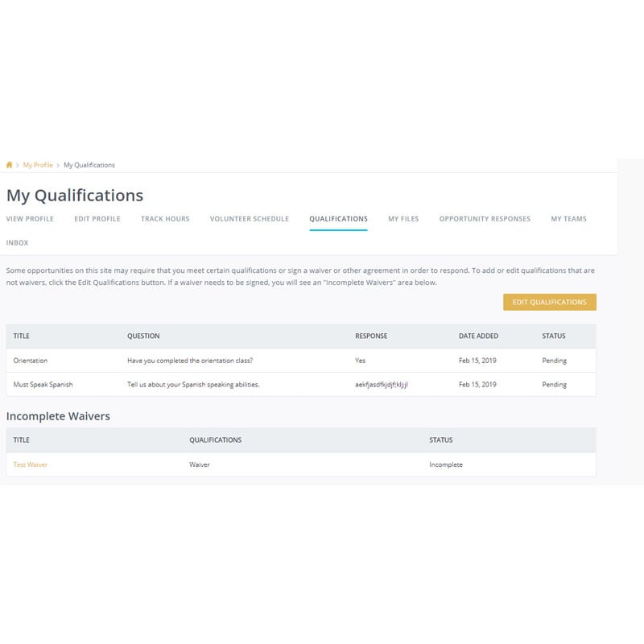This screenshot has height=644, width=644.
Task: Click the STATUS header in Incomplete Waivers
Action: [x=442, y=440]
